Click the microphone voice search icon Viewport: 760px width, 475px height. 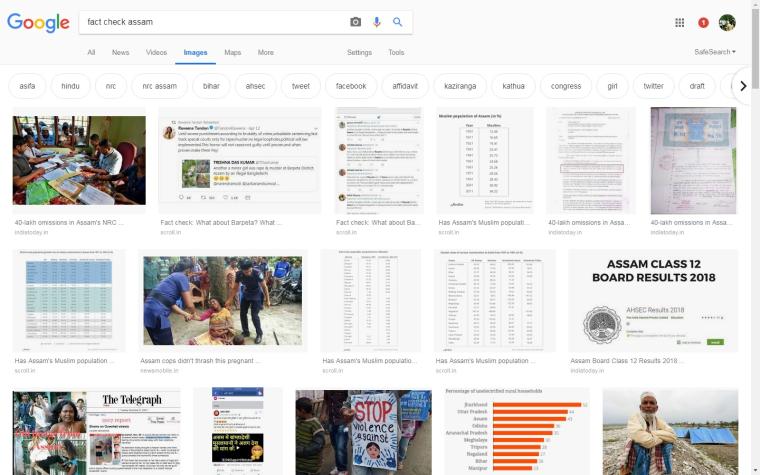point(377,22)
